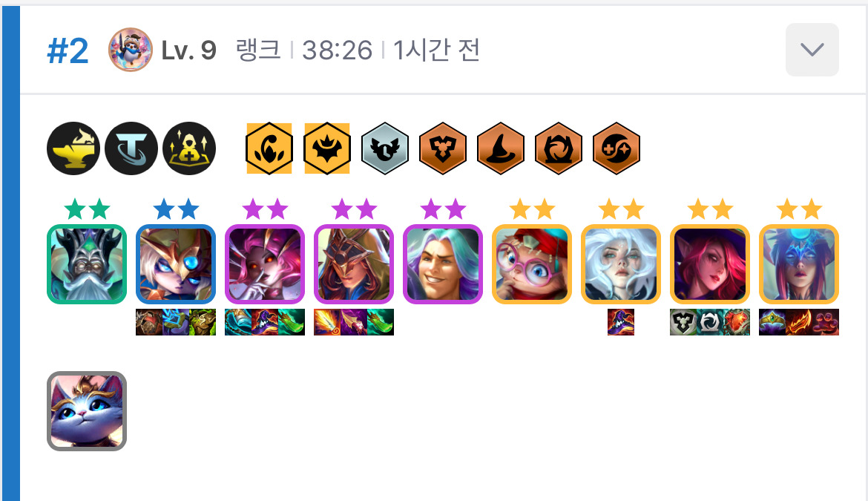Open the red-haired glasses champion portrait

point(532,264)
